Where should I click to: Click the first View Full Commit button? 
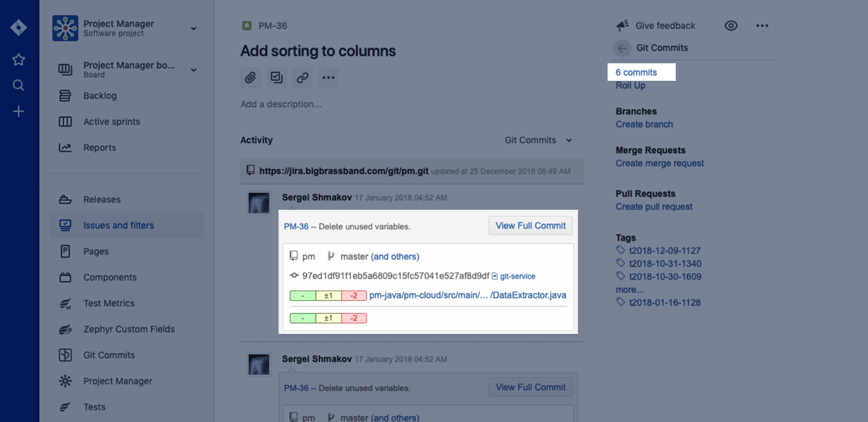coord(530,226)
